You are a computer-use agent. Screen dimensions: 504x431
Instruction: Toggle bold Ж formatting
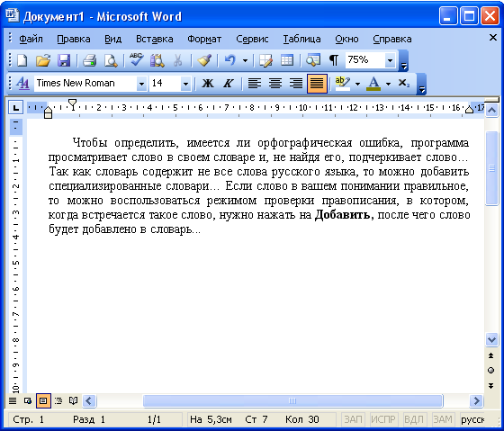208,84
